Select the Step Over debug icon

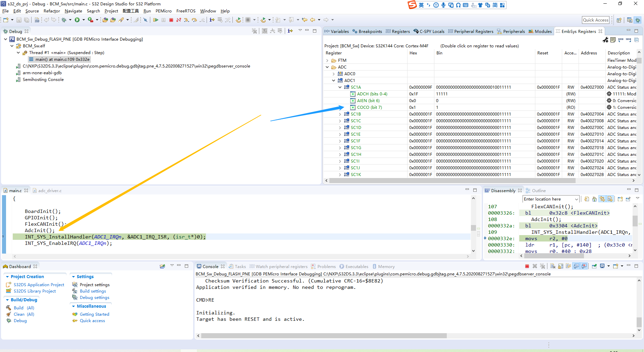click(194, 20)
